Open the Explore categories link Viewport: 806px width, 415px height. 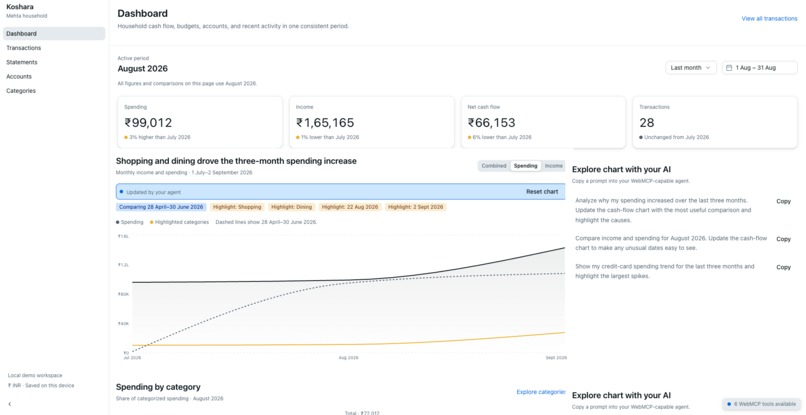pyautogui.click(x=541, y=392)
